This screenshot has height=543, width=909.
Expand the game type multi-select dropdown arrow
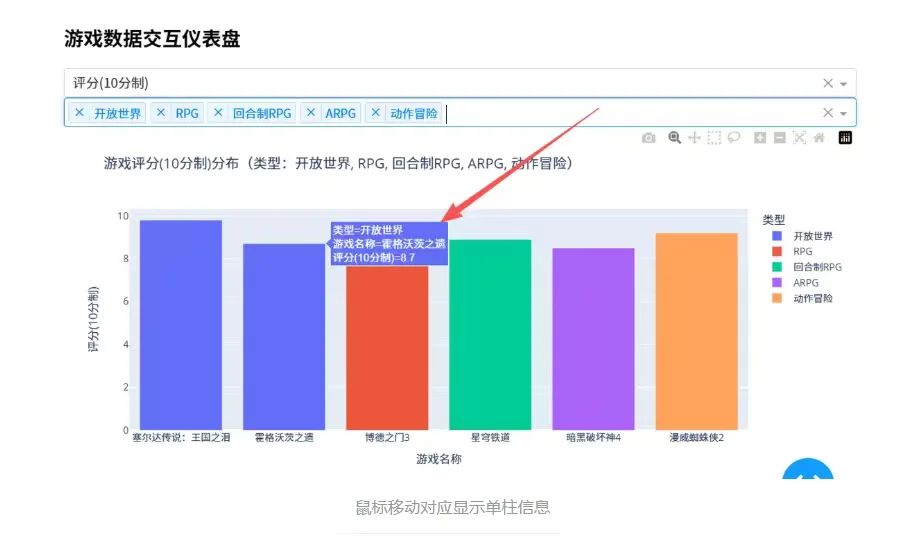(x=844, y=113)
